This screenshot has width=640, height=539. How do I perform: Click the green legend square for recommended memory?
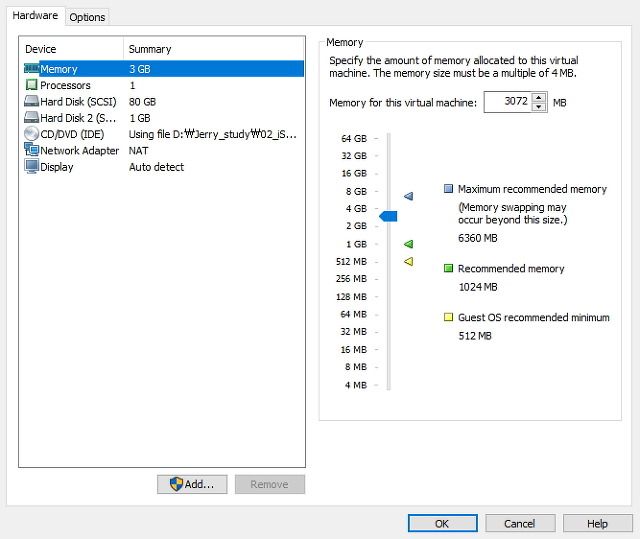pos(448,268)
